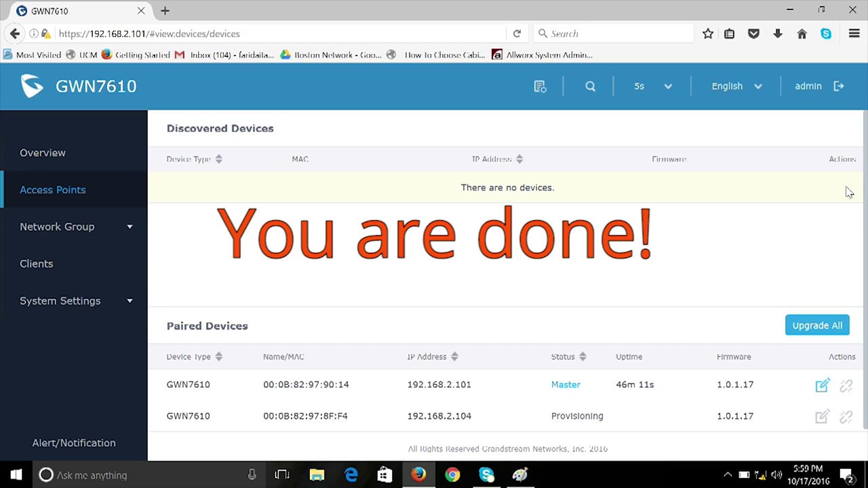The width and height of the screenshot is (868, 488).
Task: Show hidden system tray icons
Action: click(x=728, y=475)
